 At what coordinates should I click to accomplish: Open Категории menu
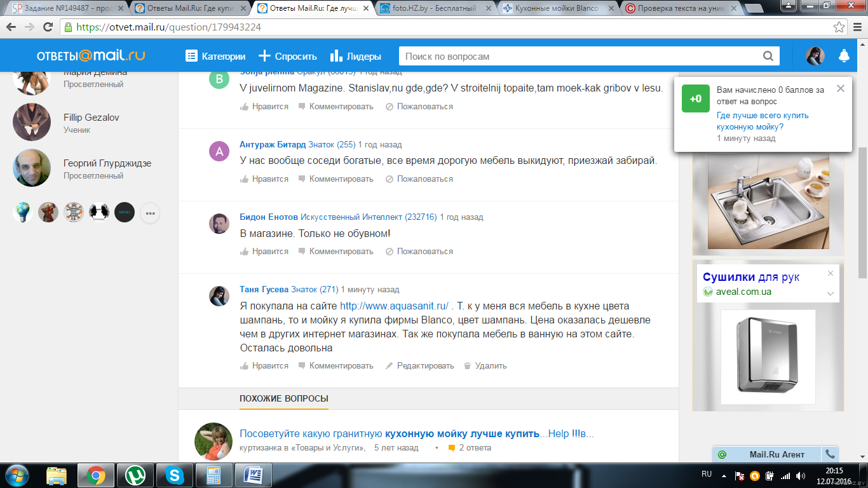coord(215,56)
